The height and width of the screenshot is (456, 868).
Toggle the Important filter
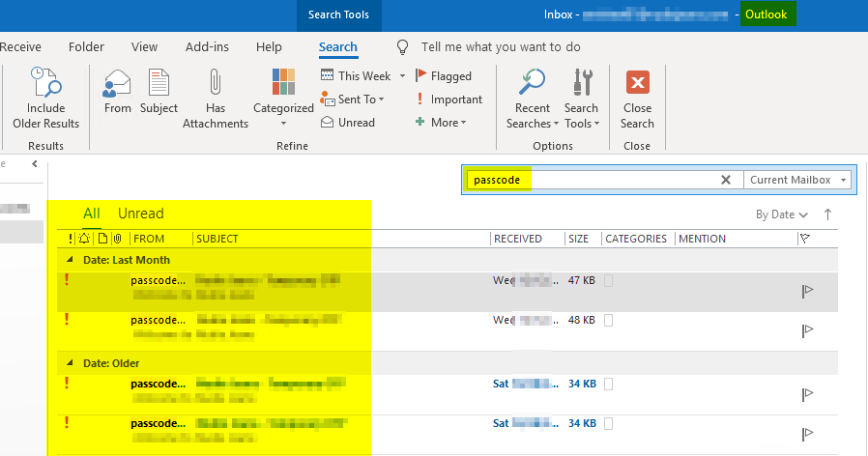(448, 100)
